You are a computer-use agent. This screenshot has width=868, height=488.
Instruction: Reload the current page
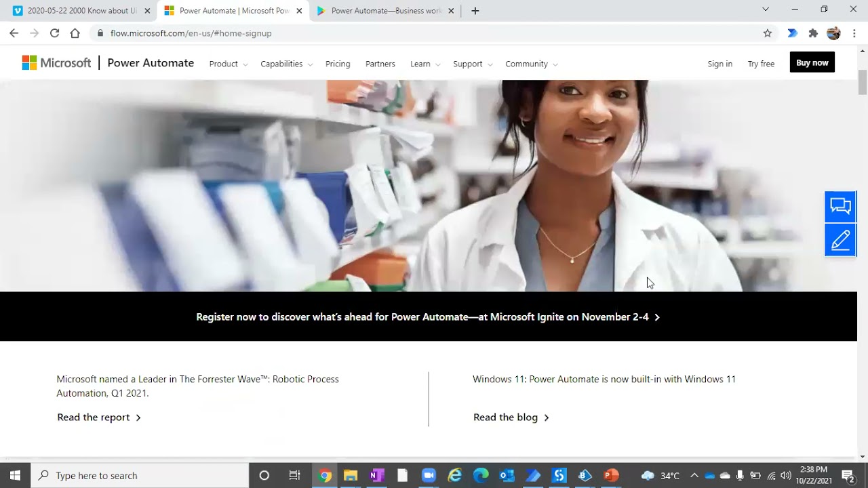(54, 33)
